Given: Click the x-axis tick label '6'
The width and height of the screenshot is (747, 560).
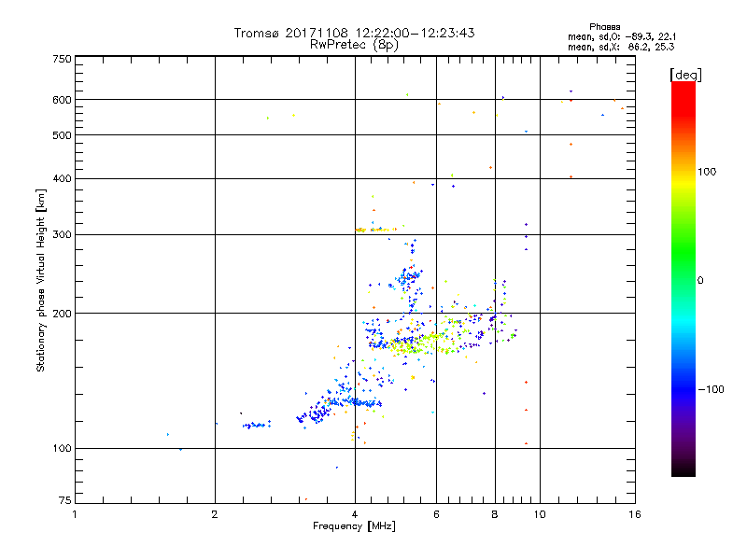Looking at the screenshot, I should click(x=436, y=514).
